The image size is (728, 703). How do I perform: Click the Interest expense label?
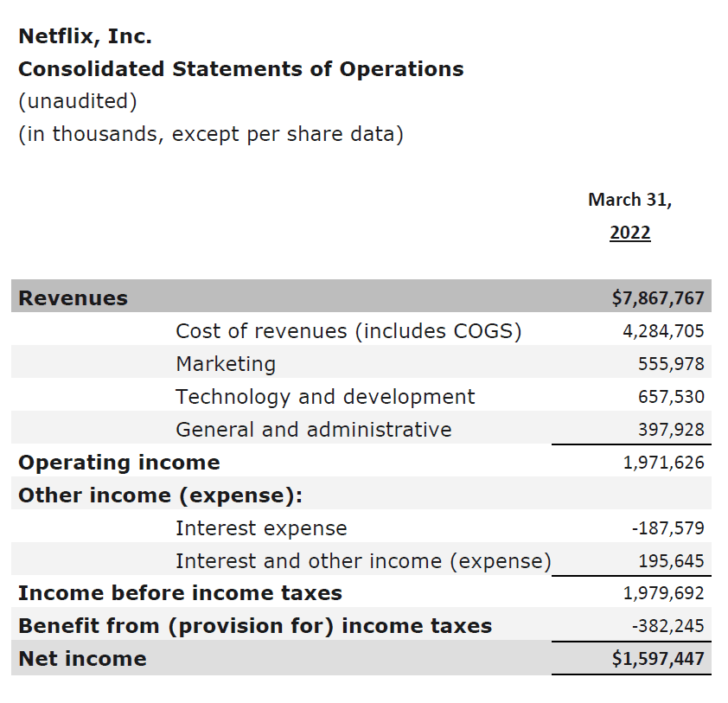261,527
